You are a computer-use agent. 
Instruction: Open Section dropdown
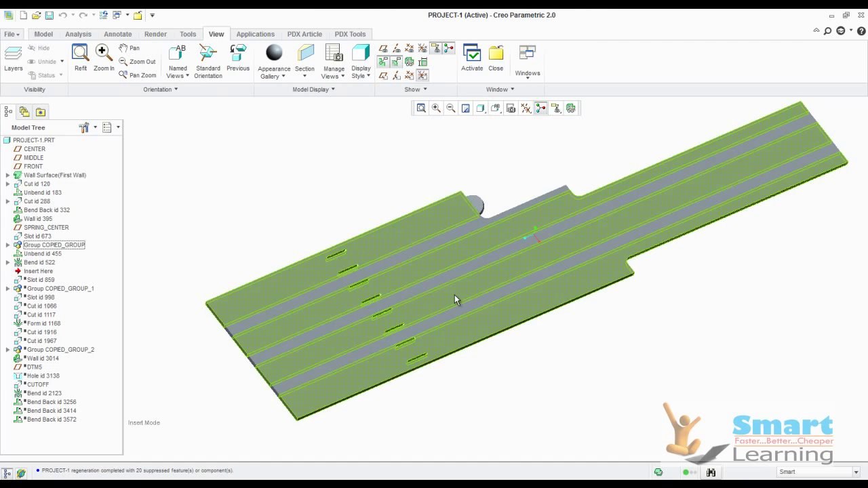pos(304,72)
